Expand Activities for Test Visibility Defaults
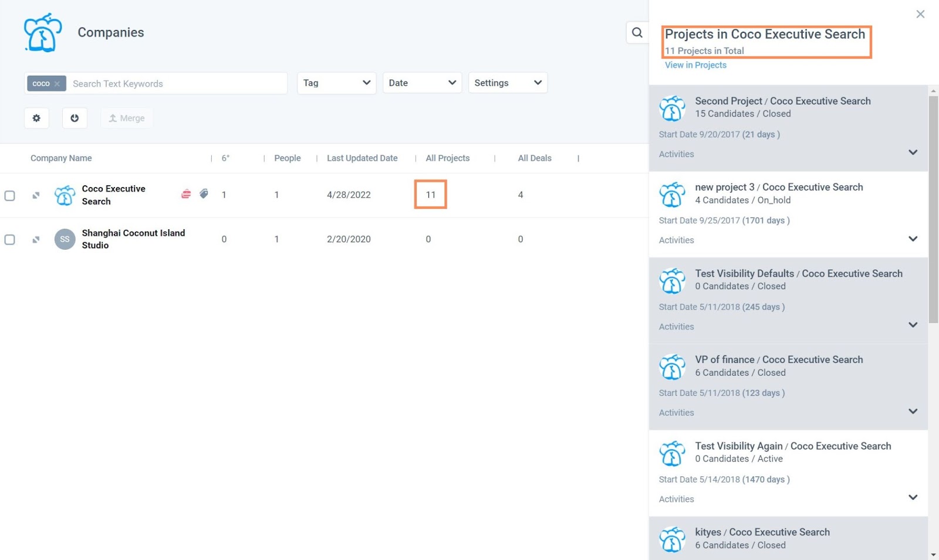The image size is (939, 560). [913, 325]
